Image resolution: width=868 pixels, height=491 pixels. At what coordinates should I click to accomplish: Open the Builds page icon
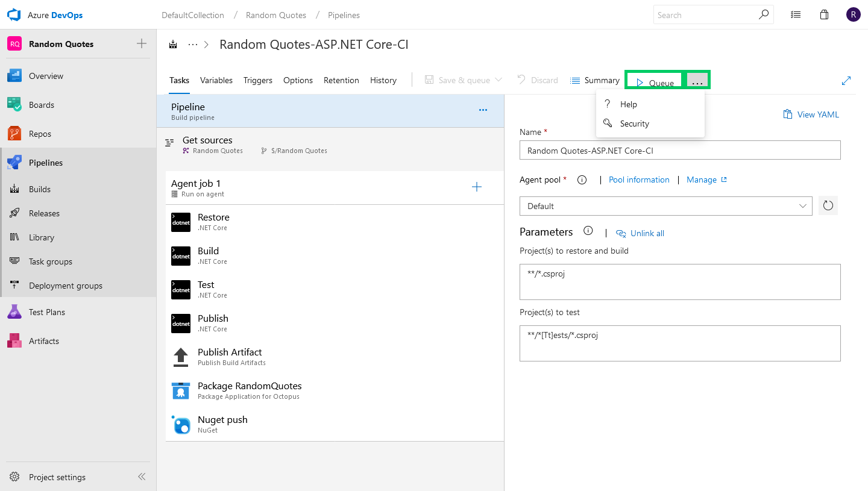[15, 189]
